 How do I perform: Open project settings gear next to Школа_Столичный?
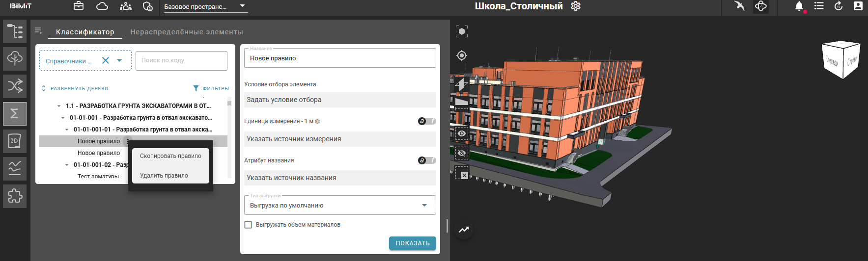click(576, 6)
